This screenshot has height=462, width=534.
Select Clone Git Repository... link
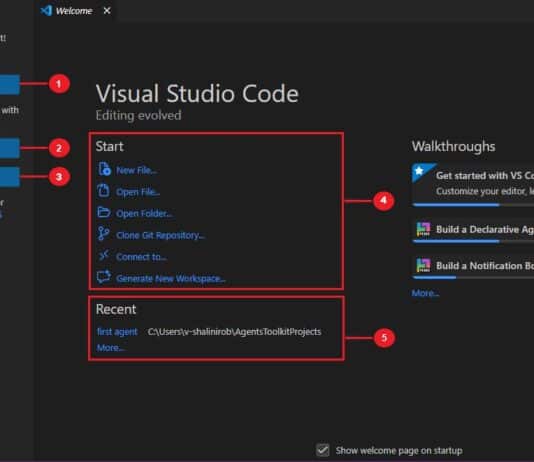[160, 235]
